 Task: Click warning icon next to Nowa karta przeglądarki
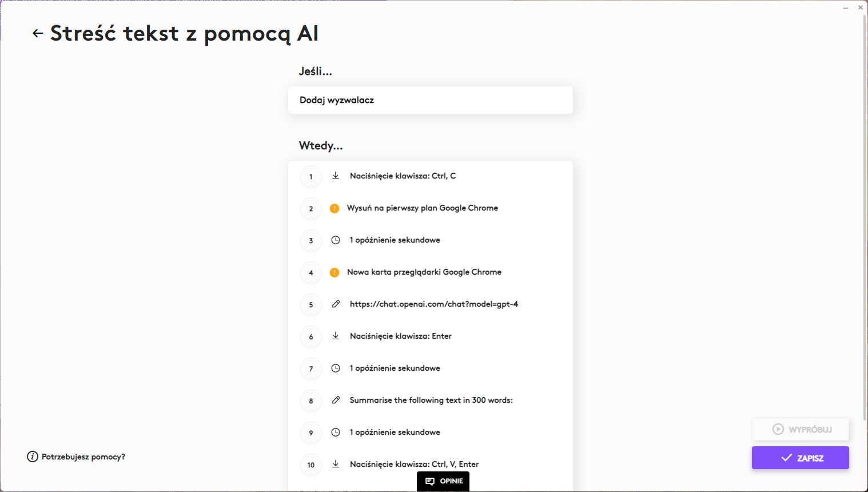coord(335,272)
